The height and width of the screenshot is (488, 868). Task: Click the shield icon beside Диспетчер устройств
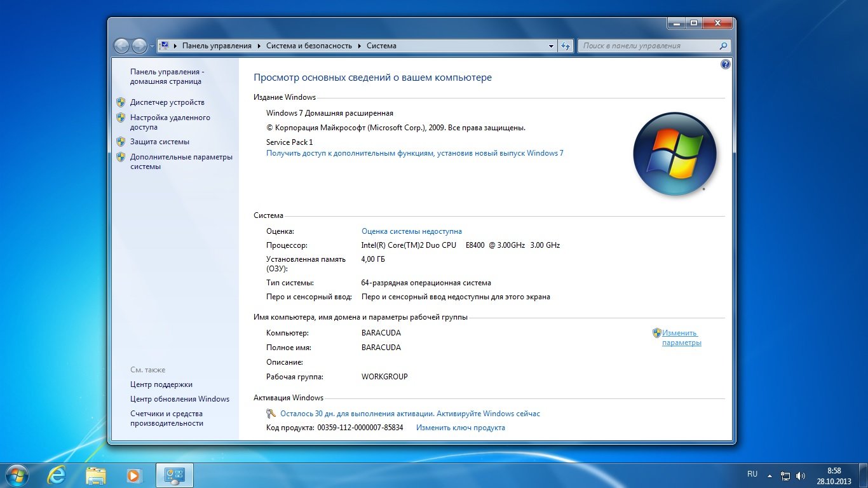[121, 102]
